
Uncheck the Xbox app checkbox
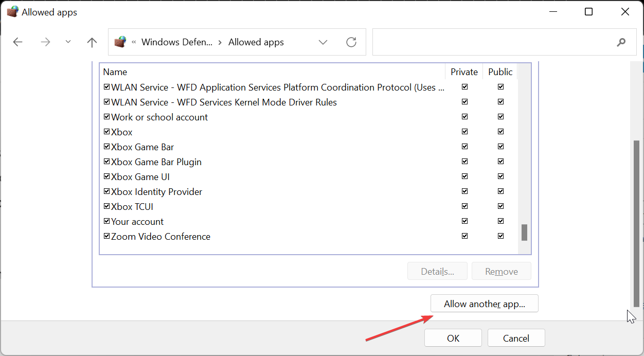click(x=107, y=132)
